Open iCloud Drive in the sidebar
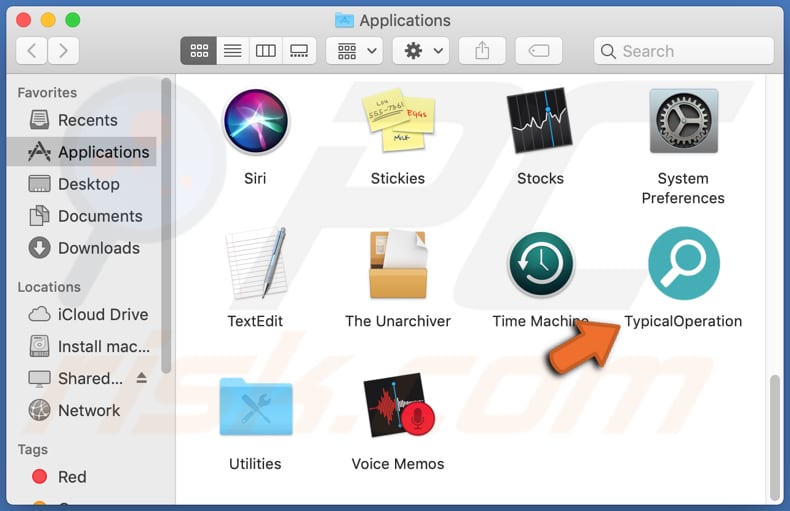This screenshot has height=511, width=790. point(83,314)
